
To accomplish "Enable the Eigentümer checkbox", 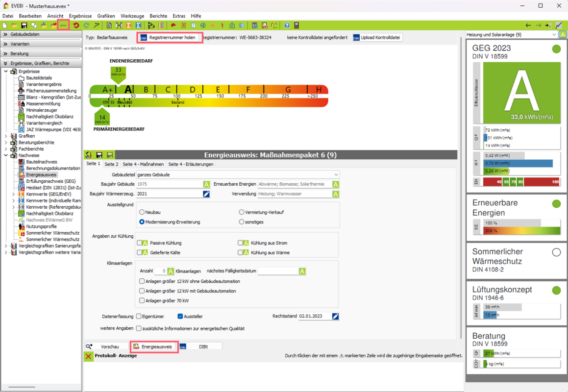I will pyautogui.click(x=139, y=317).
